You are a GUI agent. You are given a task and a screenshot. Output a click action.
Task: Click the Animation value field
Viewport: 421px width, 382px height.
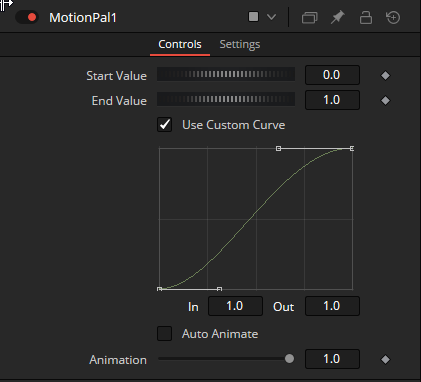click(332, 359)
